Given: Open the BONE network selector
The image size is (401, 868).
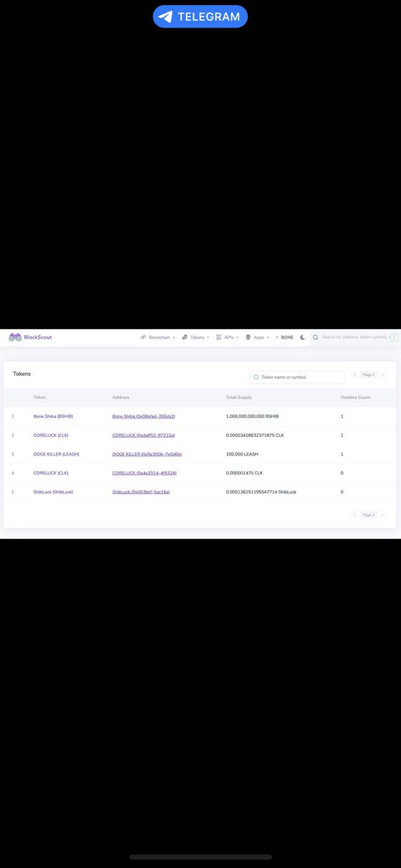Looking at the screenshot, I should pyautogui.click(x=284, y=338).
